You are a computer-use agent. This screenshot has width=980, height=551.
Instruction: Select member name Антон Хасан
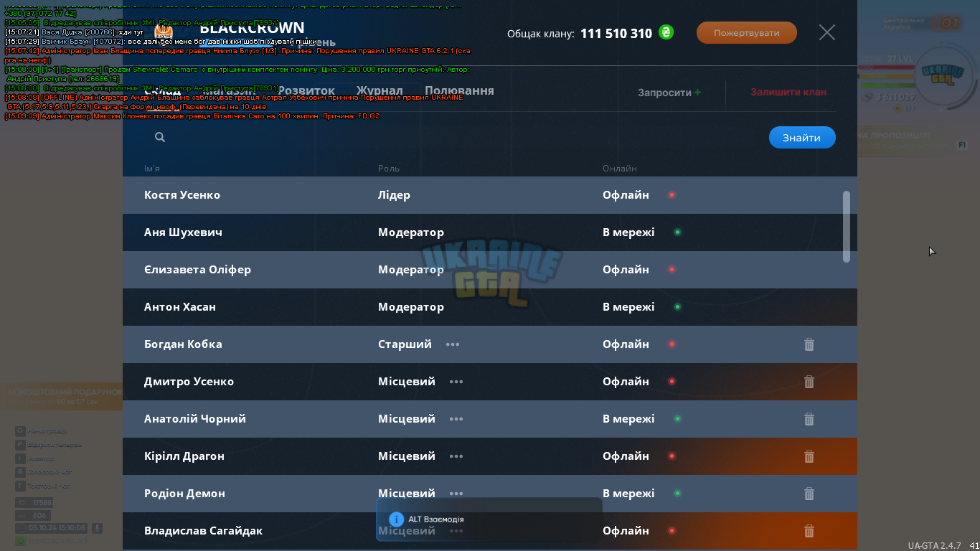click(180, 307)
